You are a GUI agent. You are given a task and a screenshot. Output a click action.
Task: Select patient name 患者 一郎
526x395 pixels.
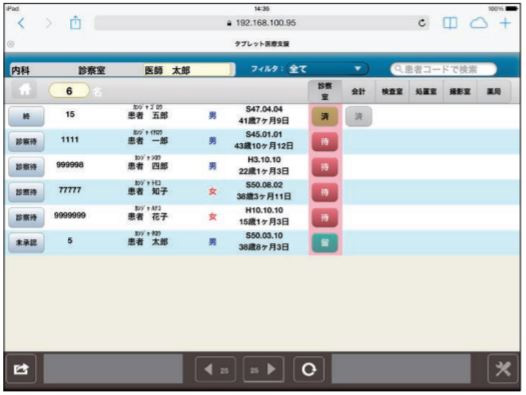tap(148, 141)
